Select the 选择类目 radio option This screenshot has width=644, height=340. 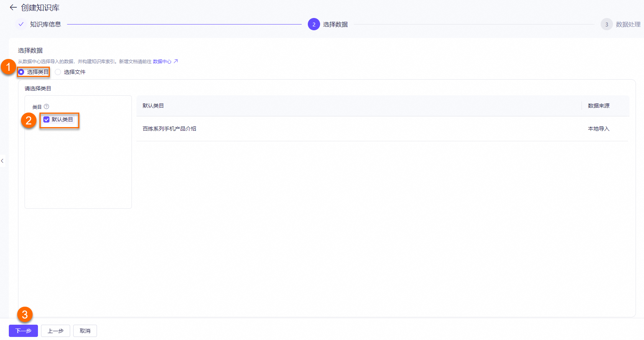tap(21, 72)
